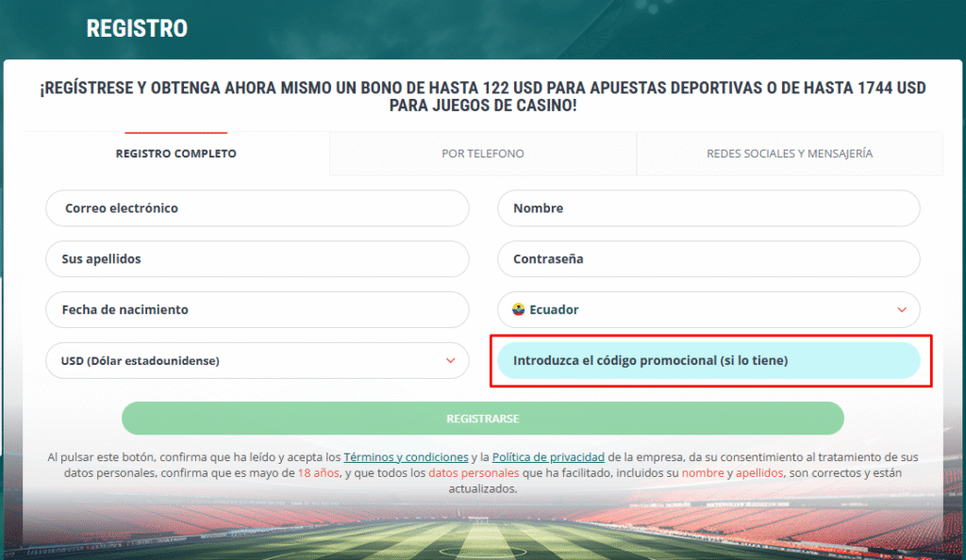
Task: Click the REGISTRO heading at the top
Action: point(137,28)
